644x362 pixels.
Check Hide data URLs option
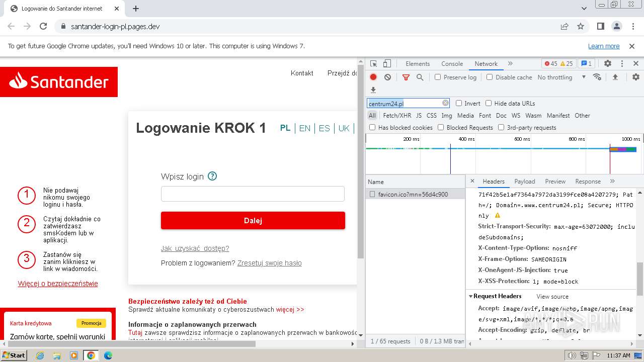[489, 103]
